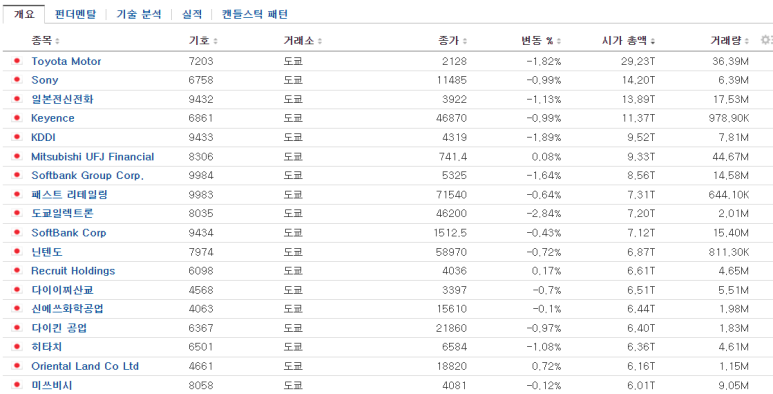This screenshot has width=773, height=394.
Task: Open the Keyence stock link
Action: (53, 118)
